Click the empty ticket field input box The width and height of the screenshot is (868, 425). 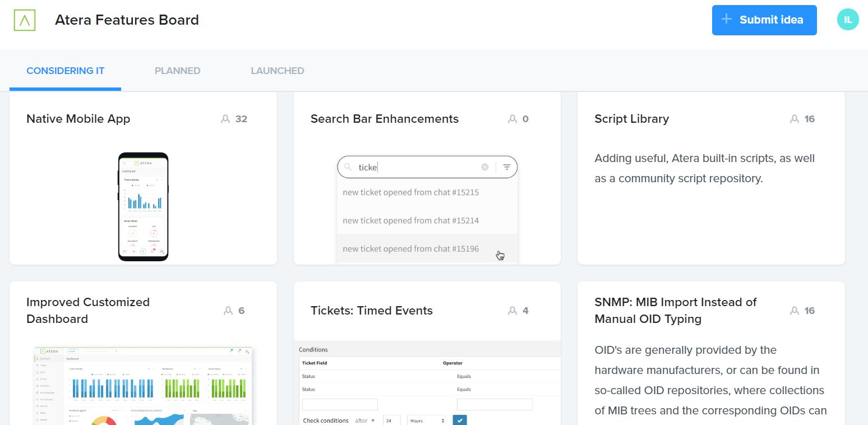coord(340,404)
